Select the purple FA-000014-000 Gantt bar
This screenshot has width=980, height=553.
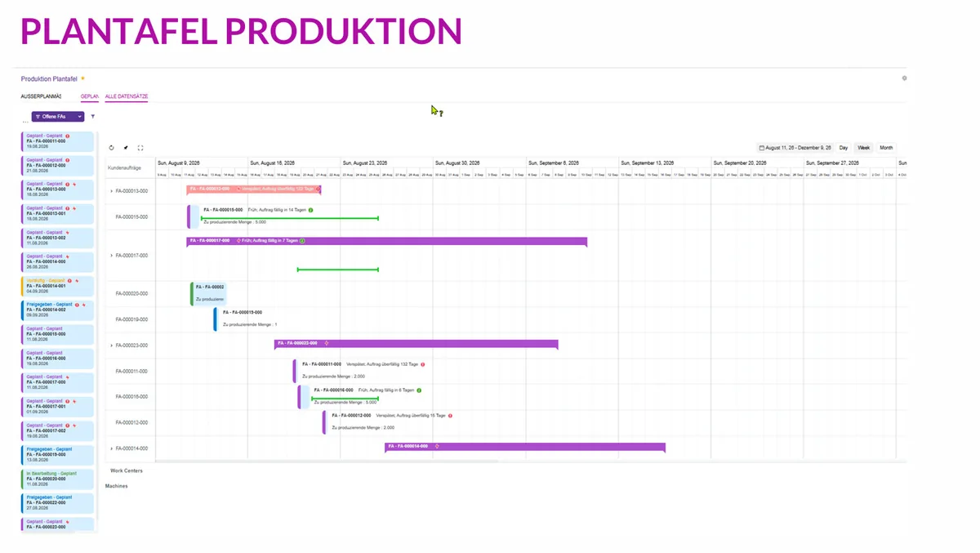(525, 447)
